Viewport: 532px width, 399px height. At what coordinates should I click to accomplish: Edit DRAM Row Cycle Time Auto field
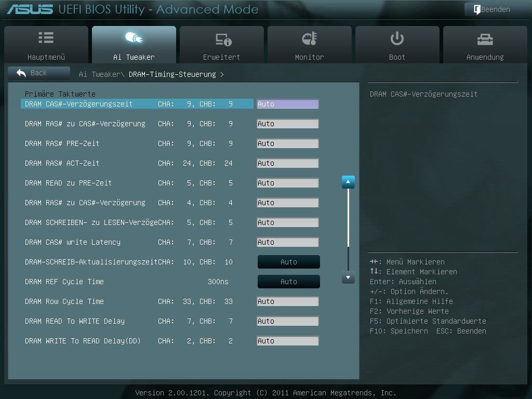[x=288, y=301]
